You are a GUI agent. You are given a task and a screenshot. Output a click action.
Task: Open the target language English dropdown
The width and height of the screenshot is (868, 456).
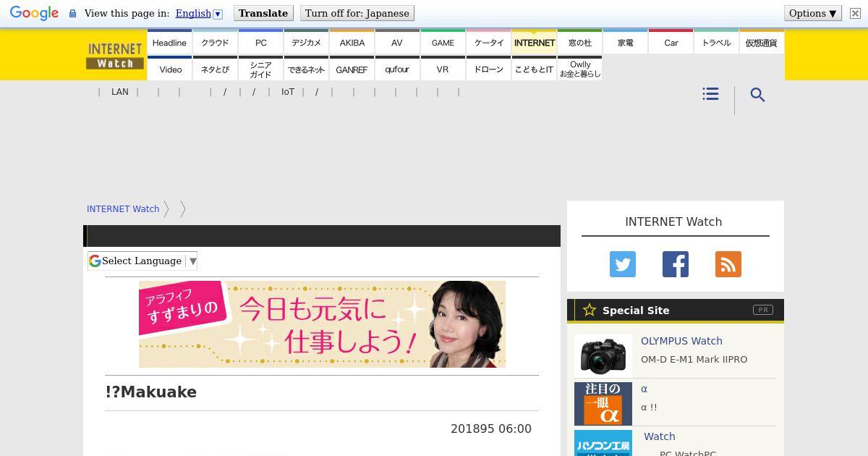tap(199, 13)
